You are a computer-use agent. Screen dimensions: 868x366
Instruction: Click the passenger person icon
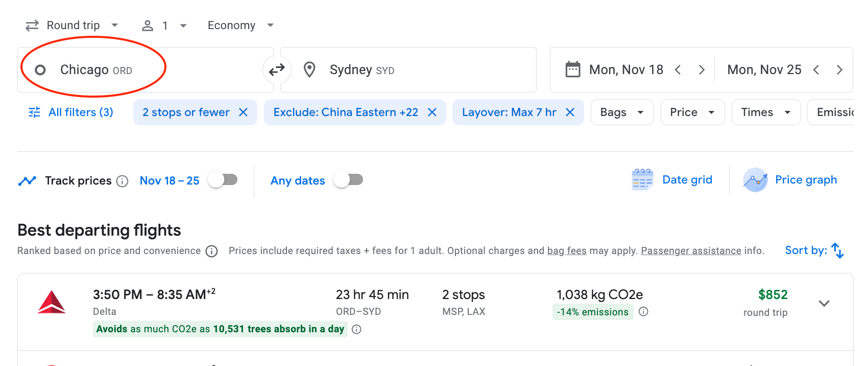pos(148,26)
